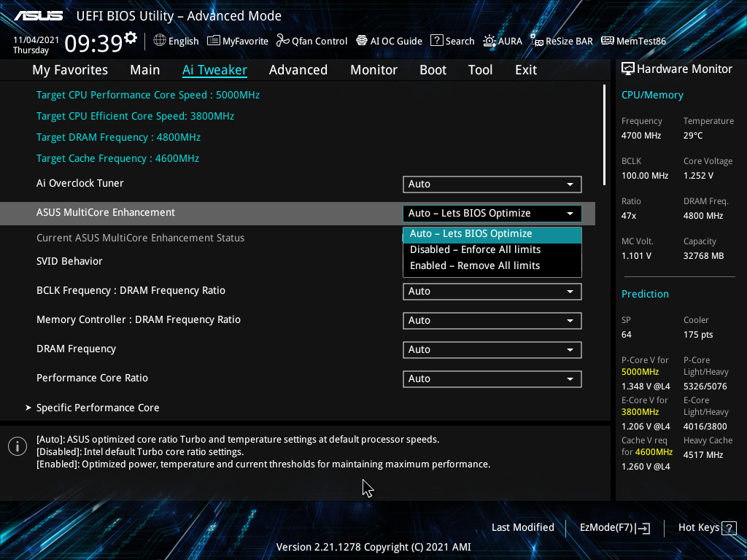
Task: Click Target Cache Frequency : 4600MHz text
Action: pos(117,158)
